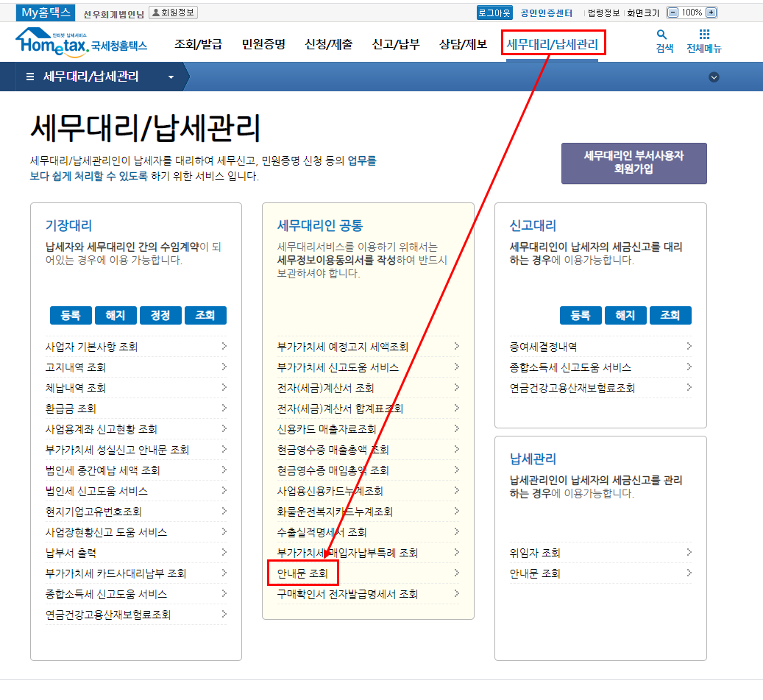Open 현지기업고유번호조회 link
Screen dimensions: 763x700
[93, 512]
